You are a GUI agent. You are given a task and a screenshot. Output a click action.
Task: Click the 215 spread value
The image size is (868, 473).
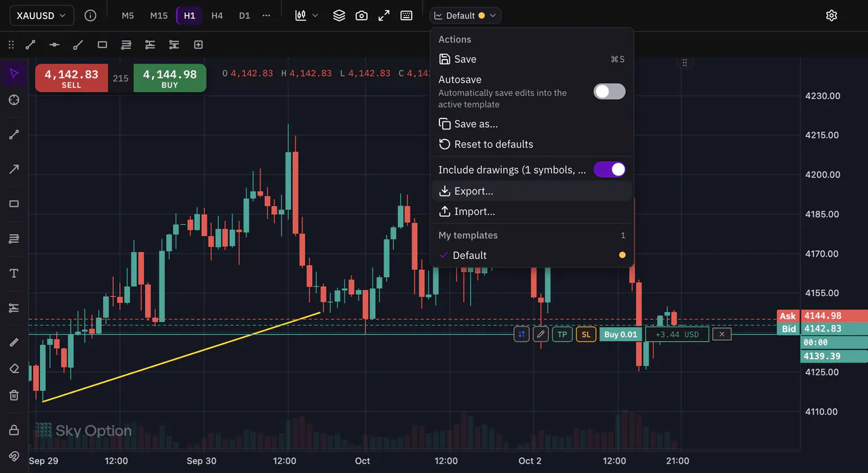tap(121, 79)
